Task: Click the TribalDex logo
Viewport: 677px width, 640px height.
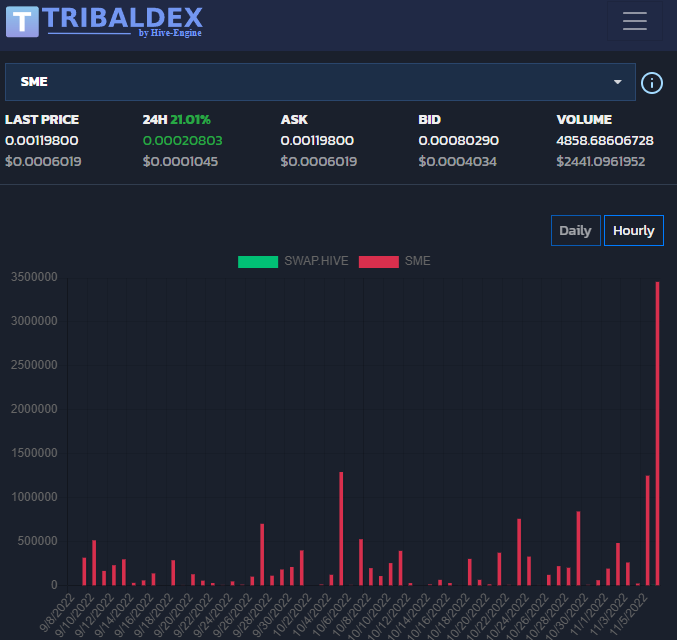Action: pos(104,21)
